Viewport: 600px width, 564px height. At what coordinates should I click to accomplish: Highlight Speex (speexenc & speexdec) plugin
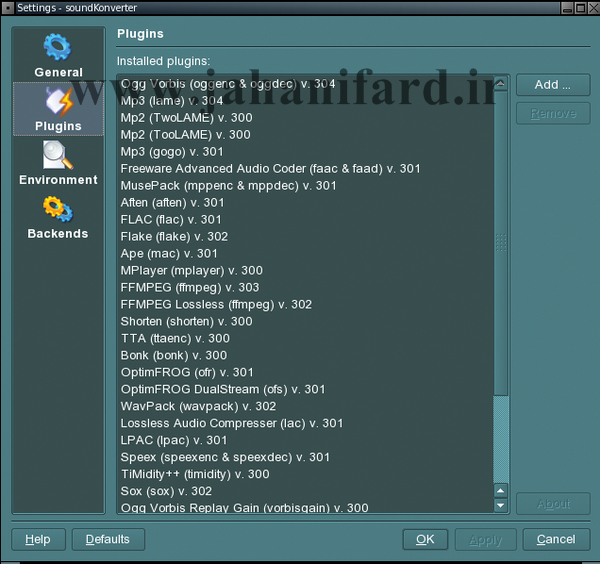pyautogui.click(x=225, y=457)
